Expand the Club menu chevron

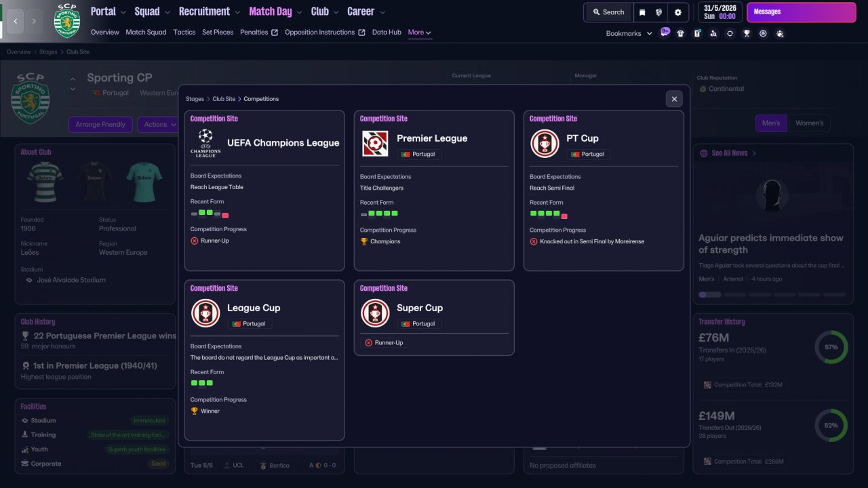pos(336,12)
